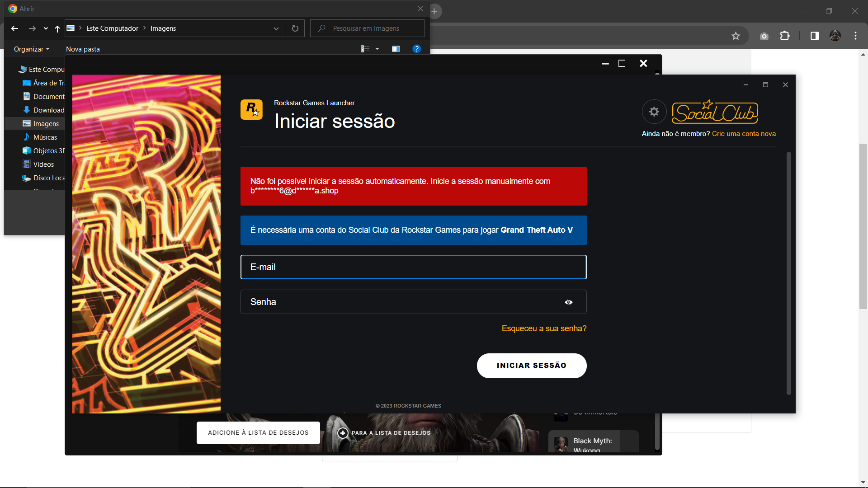
Task: Click INICIAR SESSÃO button
Action: pos(531,365)
